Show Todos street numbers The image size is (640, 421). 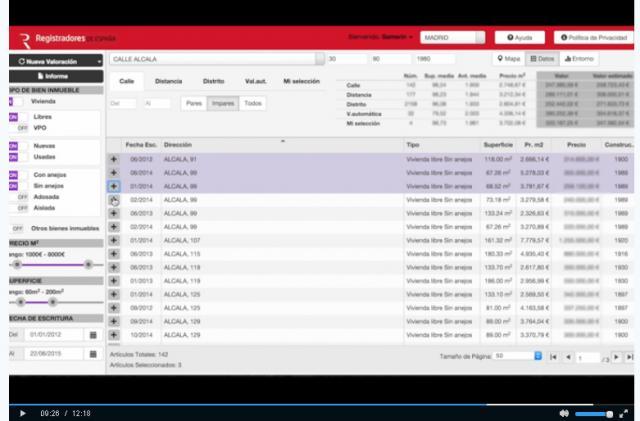pos(253,103)
